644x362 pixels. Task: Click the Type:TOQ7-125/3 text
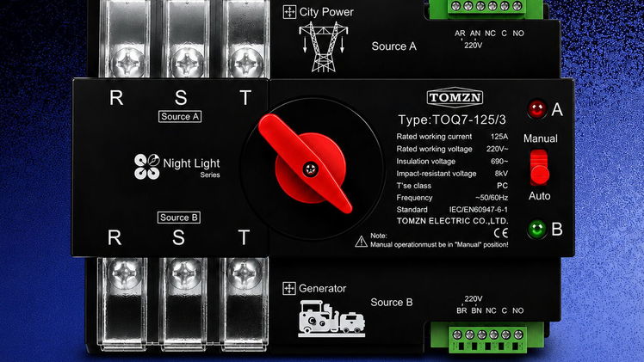point(452,120)
